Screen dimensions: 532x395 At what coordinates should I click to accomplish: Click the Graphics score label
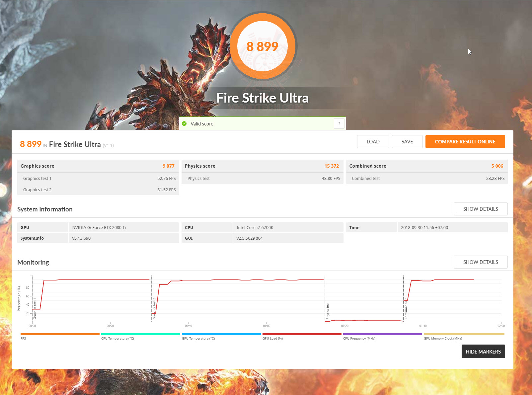pyautogui.click(x=37, y=166)
